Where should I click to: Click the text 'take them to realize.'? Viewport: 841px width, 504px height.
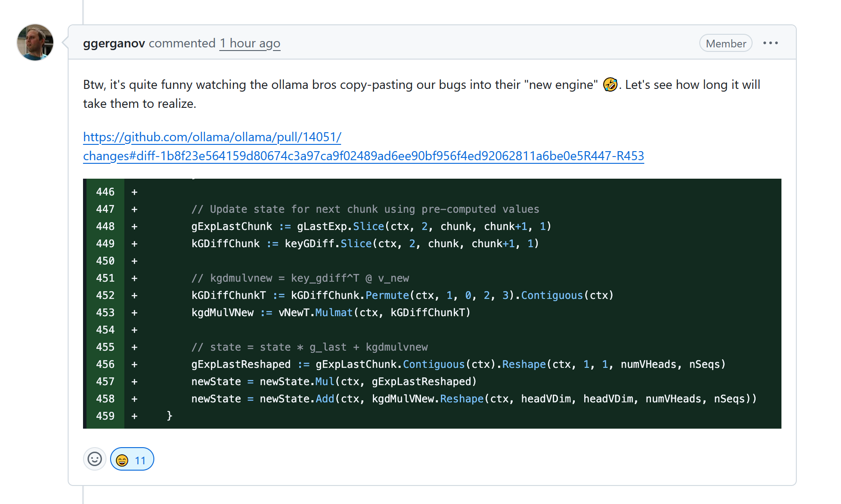[139, 104]
